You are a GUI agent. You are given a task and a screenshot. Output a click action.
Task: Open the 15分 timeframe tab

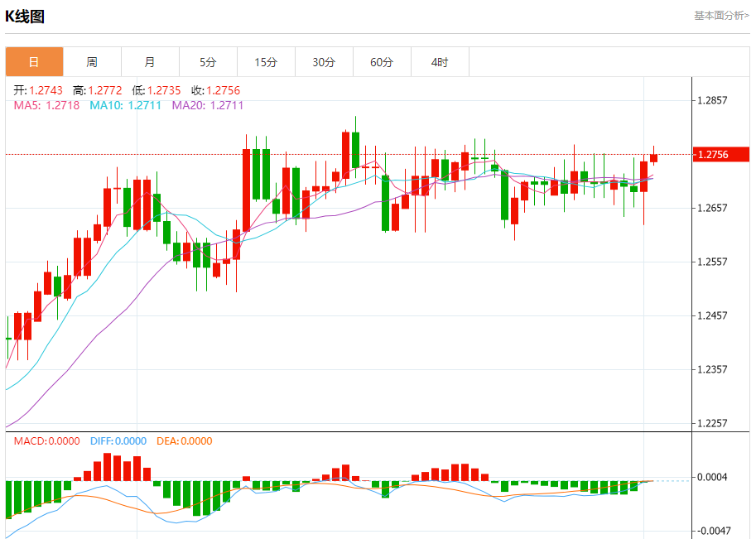[x=266, y=62]
